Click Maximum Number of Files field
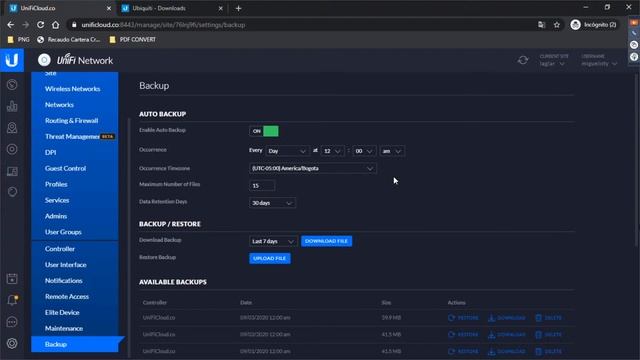 coord(262,186)
